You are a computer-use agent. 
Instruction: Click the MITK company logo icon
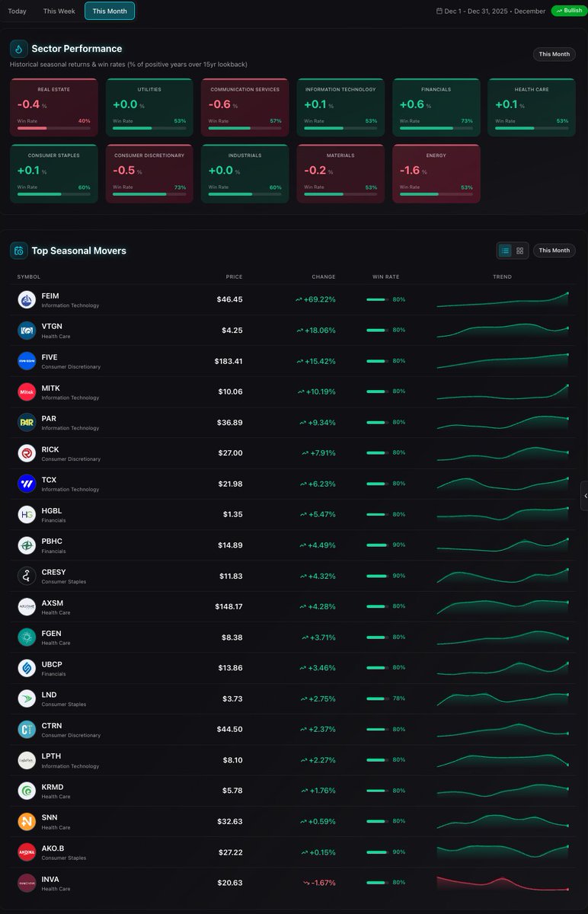point(27,392)
